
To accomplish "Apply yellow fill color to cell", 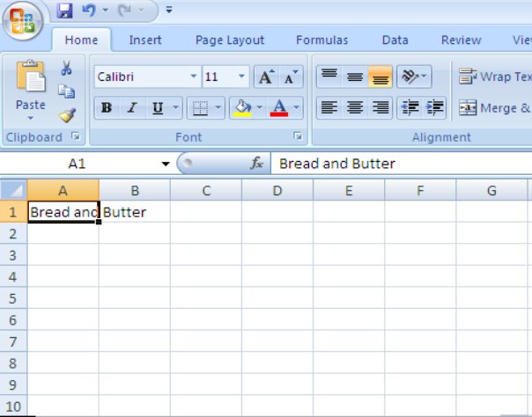I will 242,107.
